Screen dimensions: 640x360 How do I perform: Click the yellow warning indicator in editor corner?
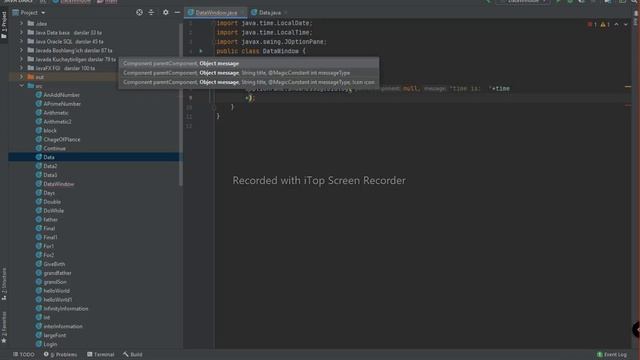click(605, 24)
